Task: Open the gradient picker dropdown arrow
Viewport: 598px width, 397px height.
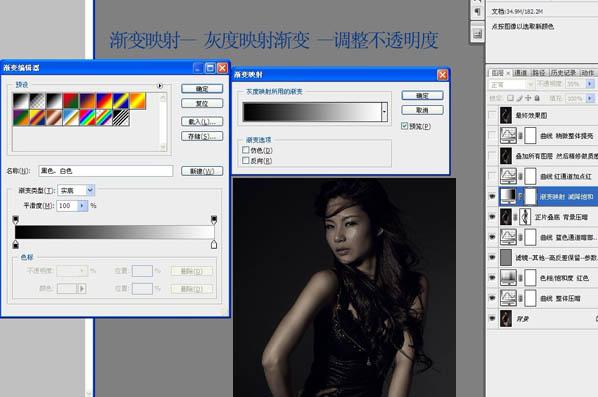Action: [384, 112]
